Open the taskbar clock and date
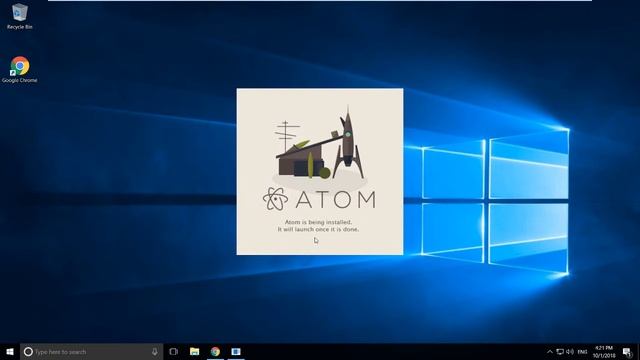 [604, 352]
